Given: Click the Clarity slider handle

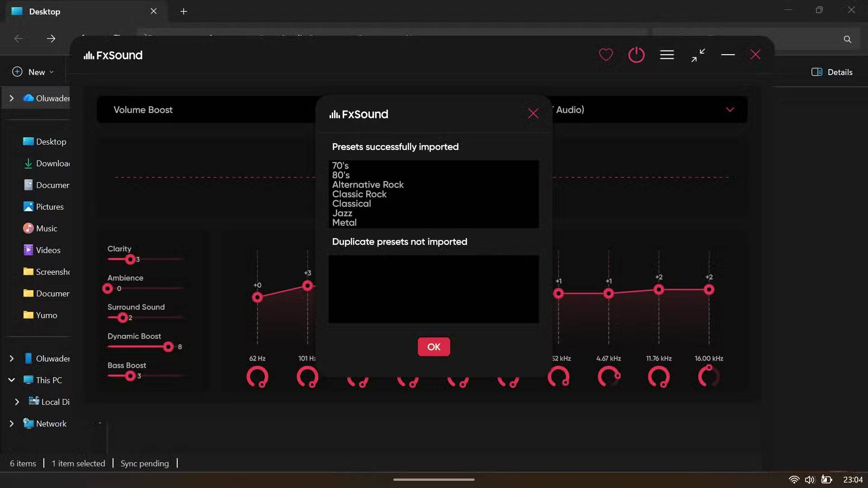Looking at the screenshot, I should [130, 259].
